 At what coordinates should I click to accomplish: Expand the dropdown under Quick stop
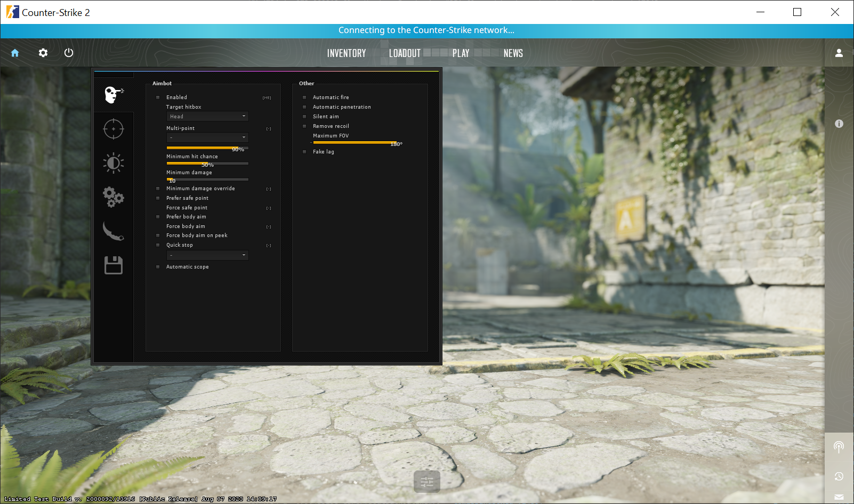(207, 255)
